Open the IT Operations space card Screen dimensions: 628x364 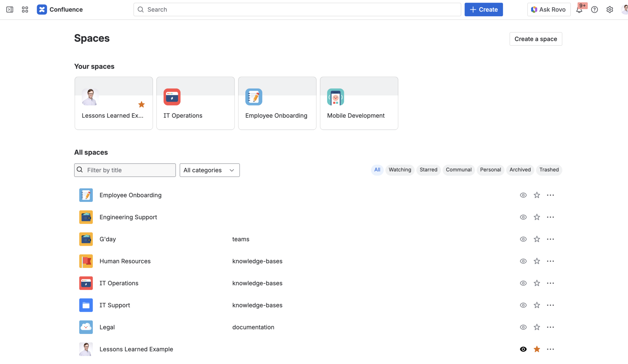[x=195, y=103]
